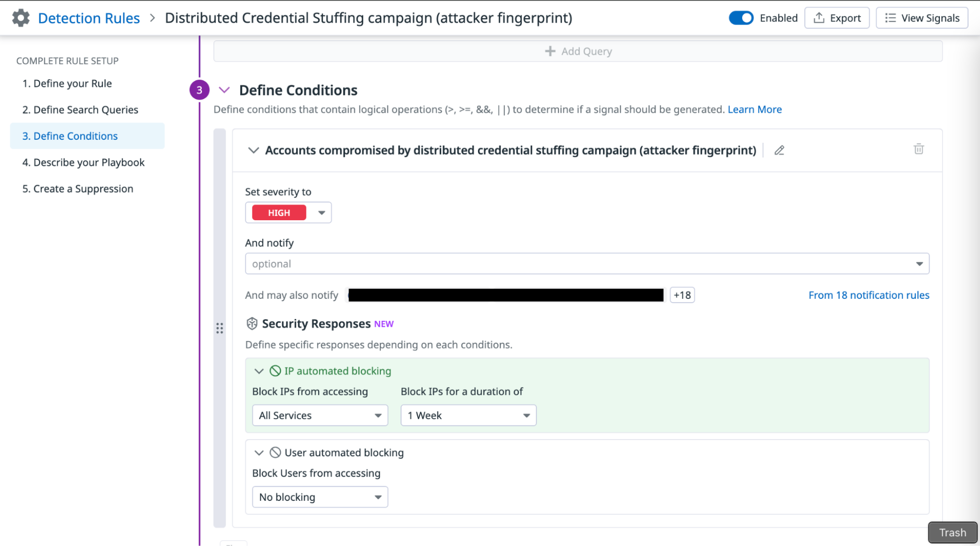Viewport: 980px width, 546px height.
Task: Delete condition with trash can icon
Action: [x=918, y=149]
